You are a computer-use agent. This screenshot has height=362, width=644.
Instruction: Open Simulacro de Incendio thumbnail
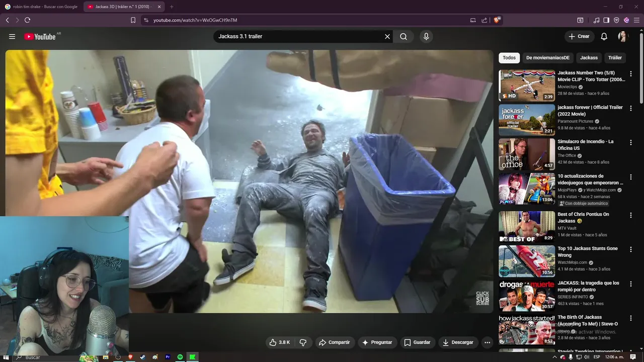[x=527, y=154]
